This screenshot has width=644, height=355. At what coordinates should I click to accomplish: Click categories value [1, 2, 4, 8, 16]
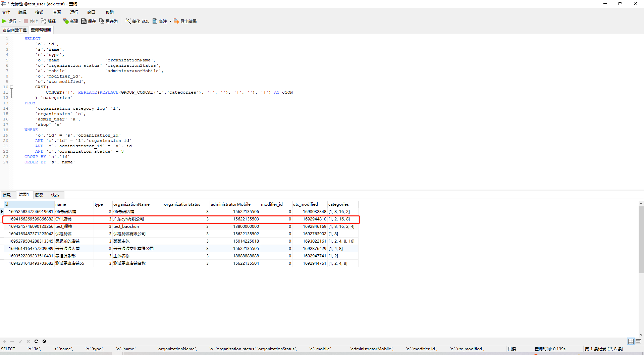pos(343,241)
